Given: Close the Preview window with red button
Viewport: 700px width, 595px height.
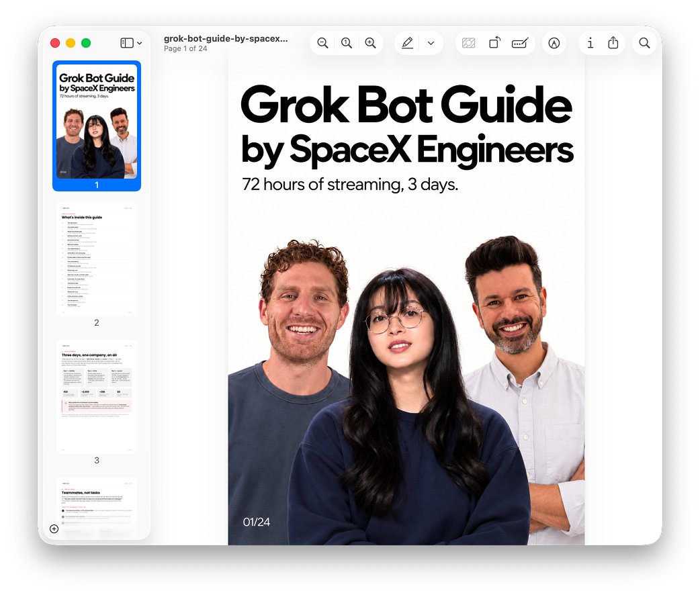Looking at the screenshot, I should click(x=55, y=43).
